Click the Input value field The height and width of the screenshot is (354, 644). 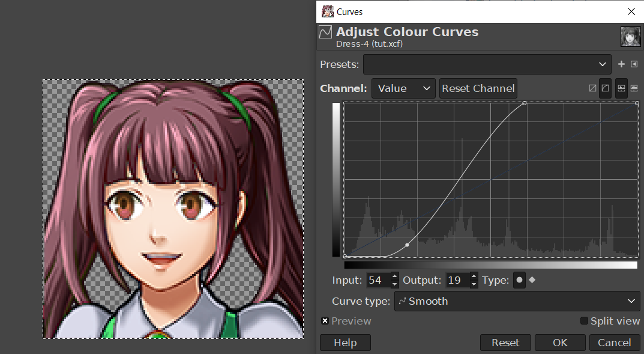coord(378,281)
